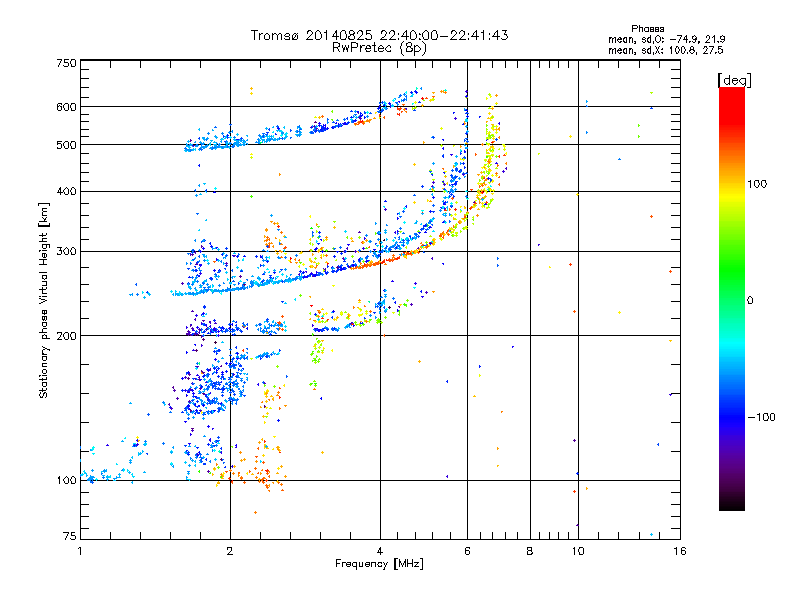This screenshot has width=800, height=600.
Task: Click the black bottom of the colorbar
Action: (732, 504)
